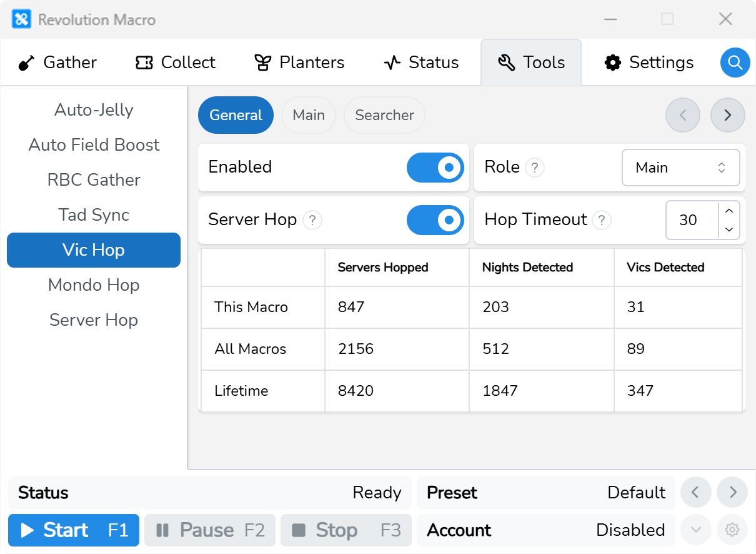Click the Hop Timeout value field
The width and height of the screenshot is (756, 554).
pos(692,220)
